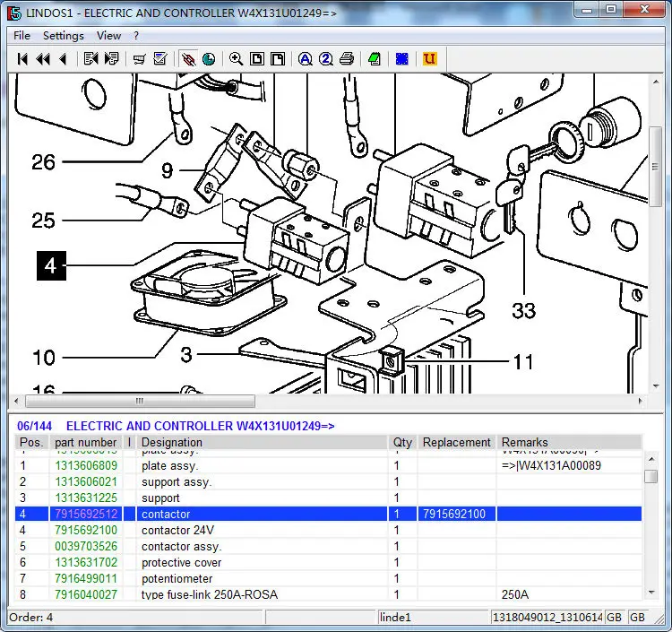Click position number 26 in the diagram

(x=43, y=162)
